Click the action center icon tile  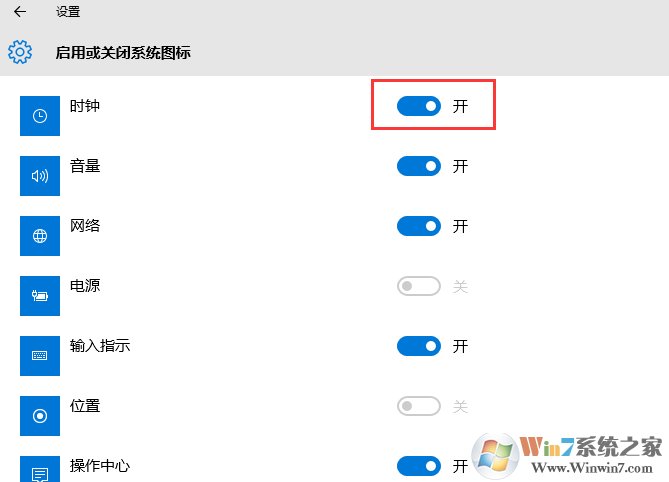coord(40,470)
